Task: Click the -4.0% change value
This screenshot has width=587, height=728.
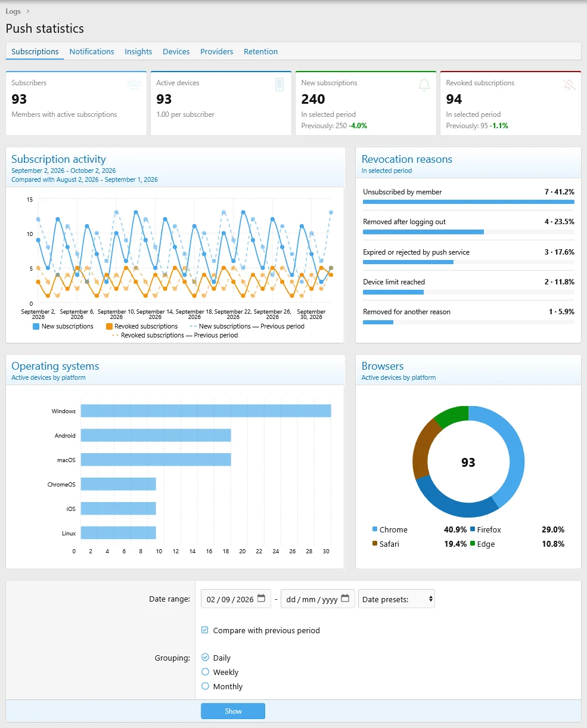Action: [358, 126]
